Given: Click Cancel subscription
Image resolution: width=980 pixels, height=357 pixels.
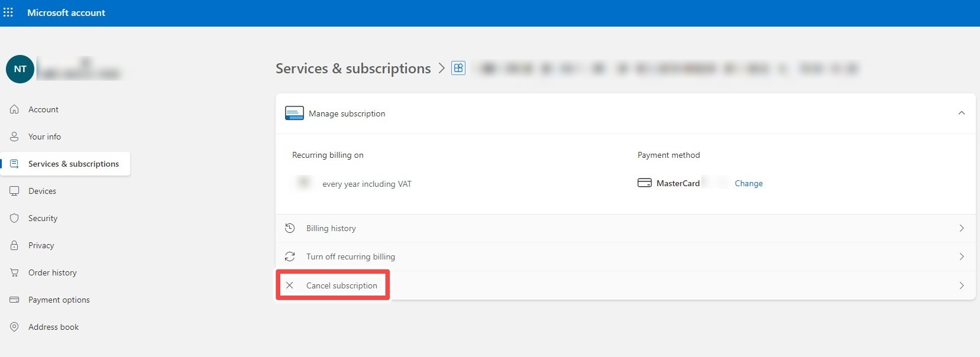Looking at the screenshot, I should tap(341, 285).
